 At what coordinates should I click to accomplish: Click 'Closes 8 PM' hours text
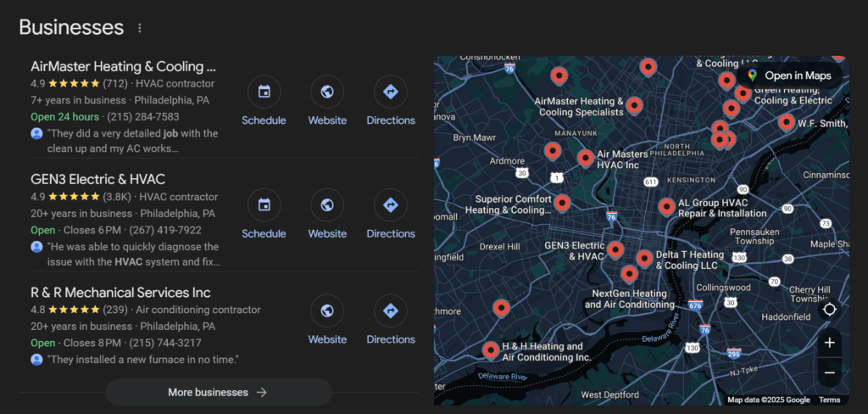tap(92, 343)
